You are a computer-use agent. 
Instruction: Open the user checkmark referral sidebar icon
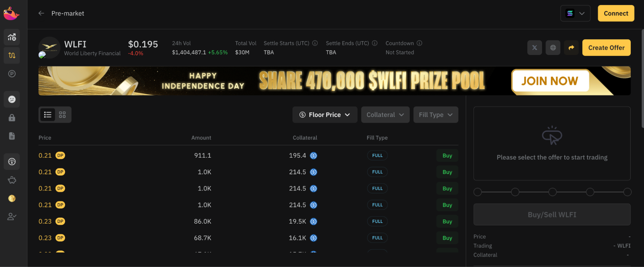(12, 216)
